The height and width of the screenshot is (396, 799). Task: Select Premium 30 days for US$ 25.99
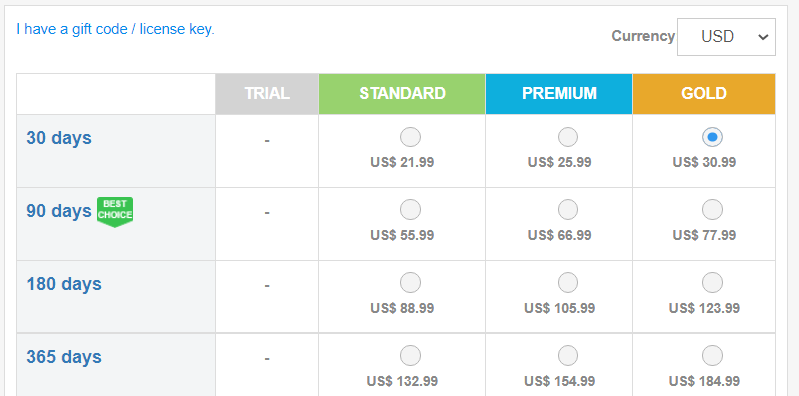[568, 137]
